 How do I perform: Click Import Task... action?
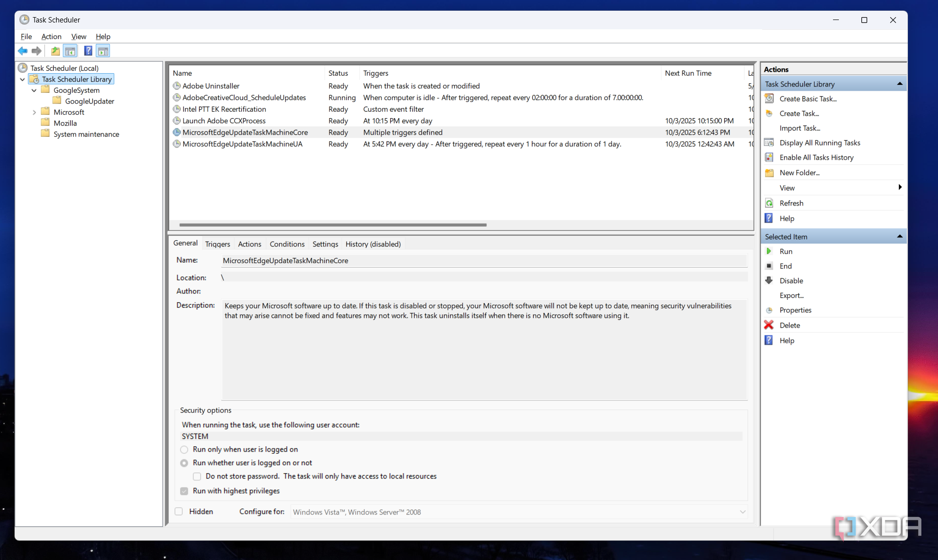click(x=800, y=128)
